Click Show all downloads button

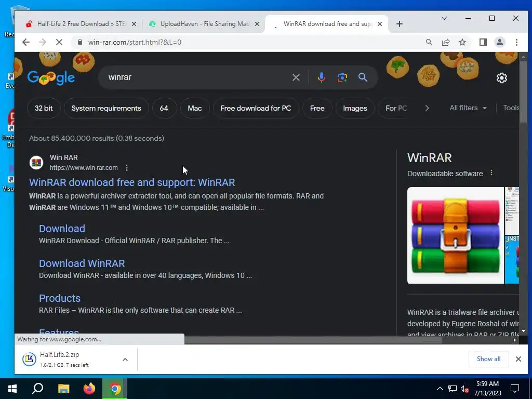(x=488, y=359)
